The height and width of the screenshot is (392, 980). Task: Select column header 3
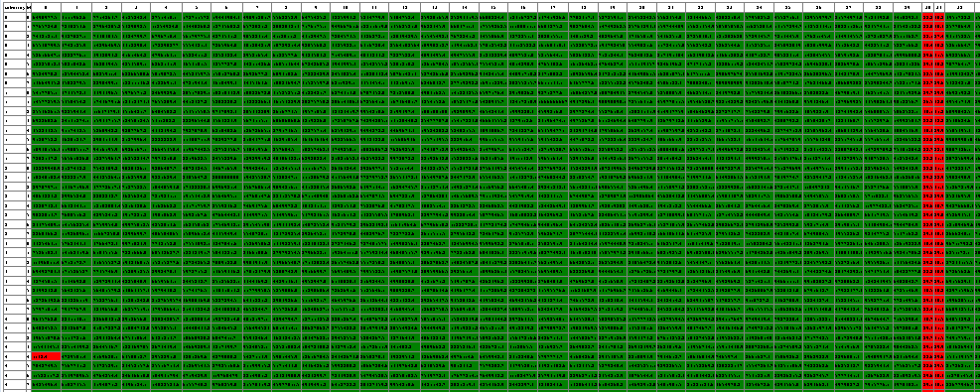(x=136, y=8)
